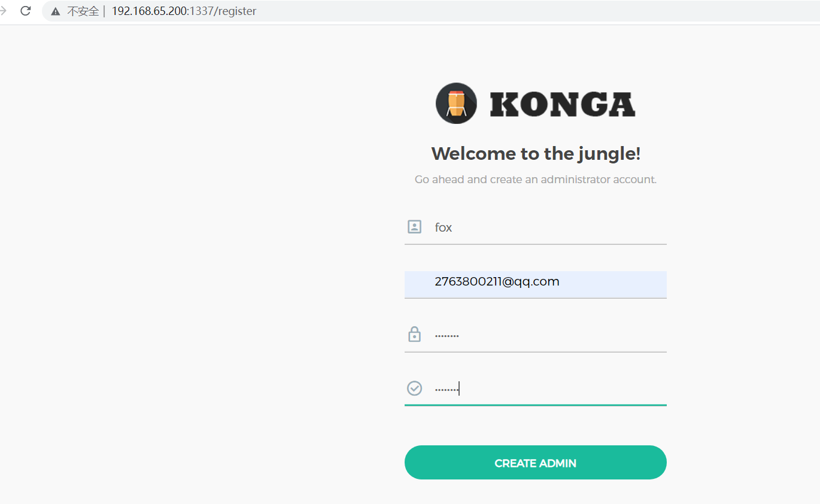Reload the page with the refresh icon
Viewport: 820px width, 504px height.
(x=25, y=11)
